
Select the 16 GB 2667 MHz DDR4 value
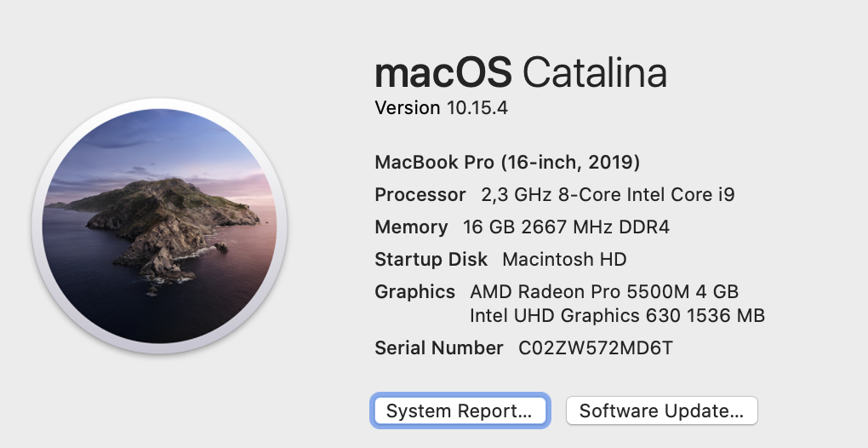[x=566, y=227]
